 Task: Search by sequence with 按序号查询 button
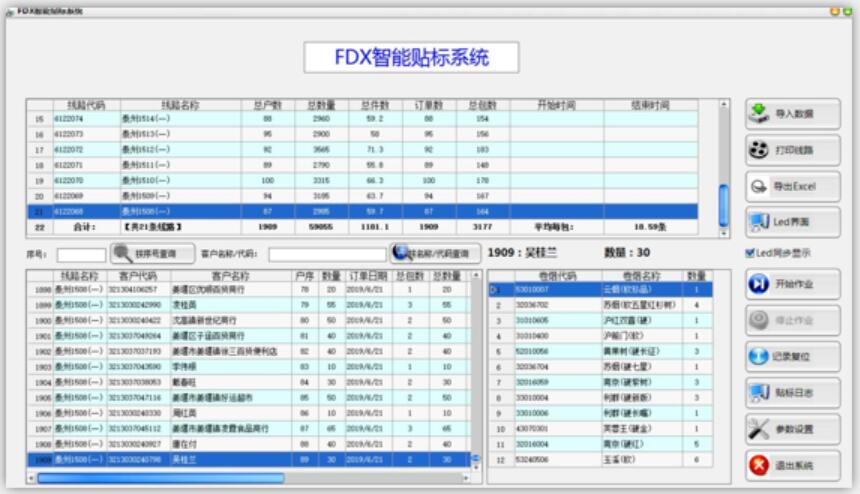tap(152, 253)
